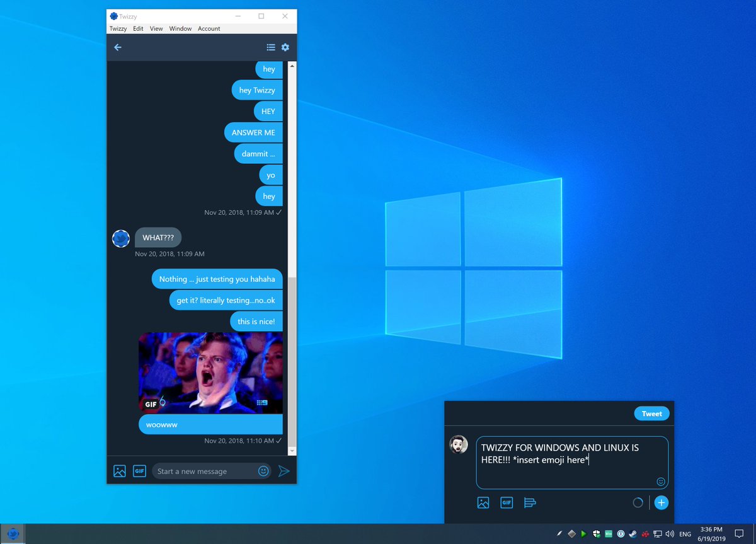Click the feather tray icon in taskbar
756x544 pixels.
[559, 534]
